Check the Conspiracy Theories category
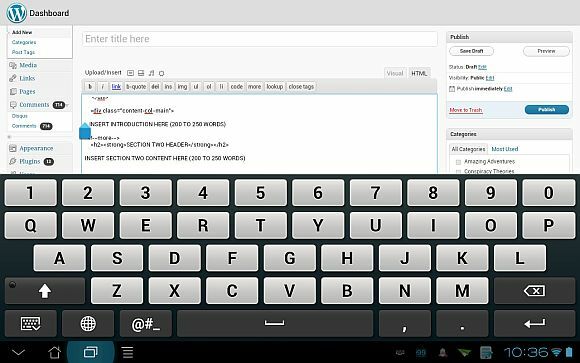Image resolution: width=580 pixels, height=363 pixels. [458, 171]
